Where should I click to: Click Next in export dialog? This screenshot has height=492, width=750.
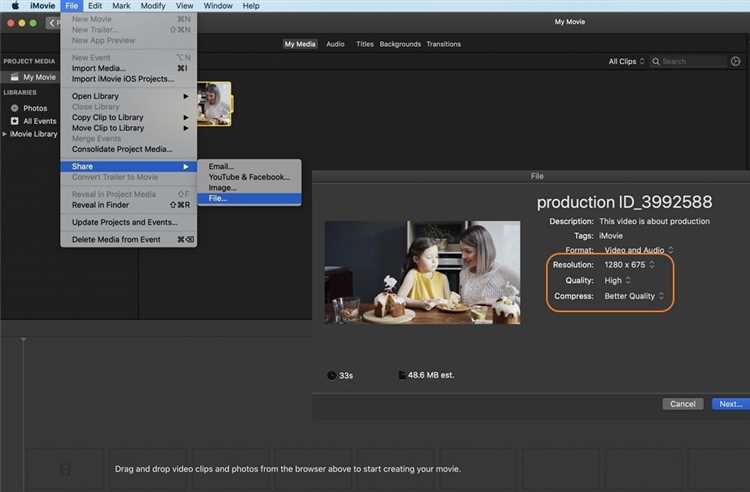point(730,404)
